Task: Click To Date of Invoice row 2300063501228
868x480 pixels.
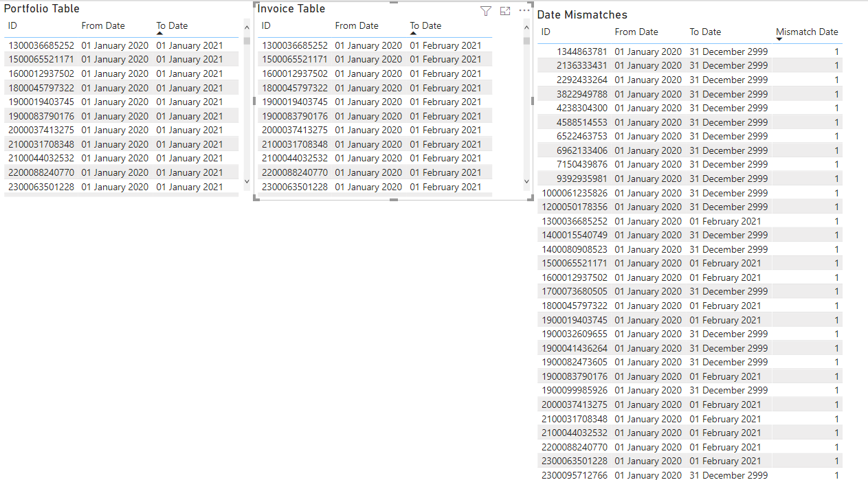Action: pyautogui.click(x=446, y=187)
